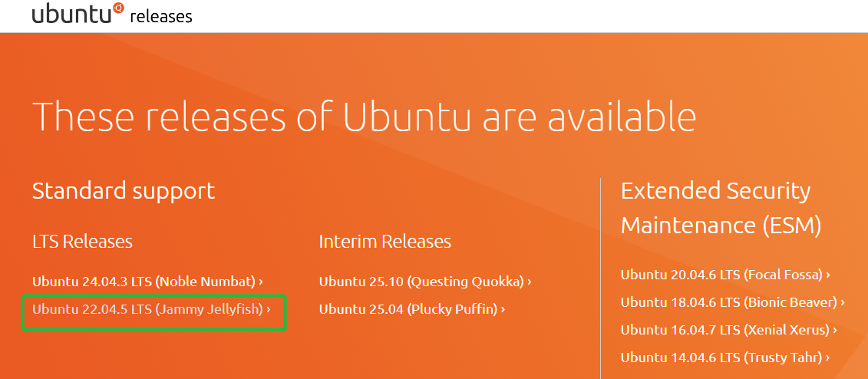The width and height of the screenshot is (868, 379).
Task: Click the chevron after Trusty Tahr
Action: 828,358
